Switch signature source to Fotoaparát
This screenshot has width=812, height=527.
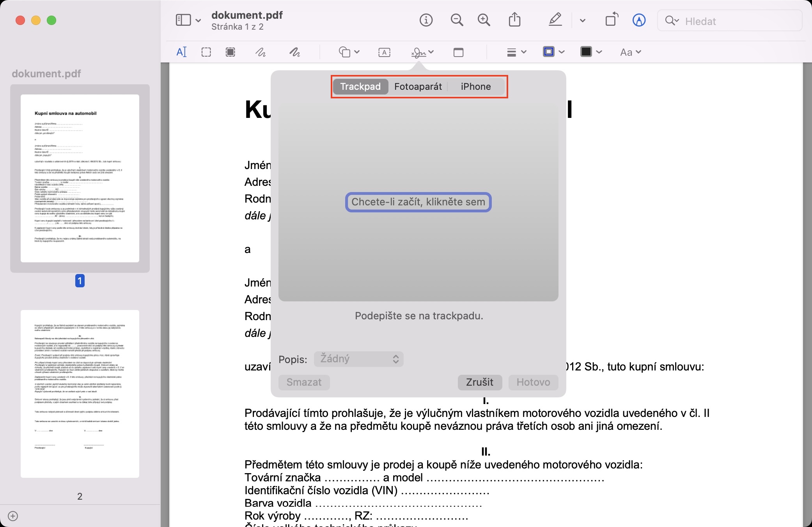click(x=418, y=86)
